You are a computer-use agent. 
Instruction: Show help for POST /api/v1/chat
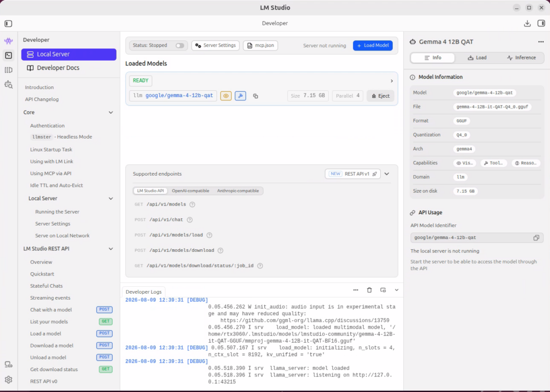[190, 220]
